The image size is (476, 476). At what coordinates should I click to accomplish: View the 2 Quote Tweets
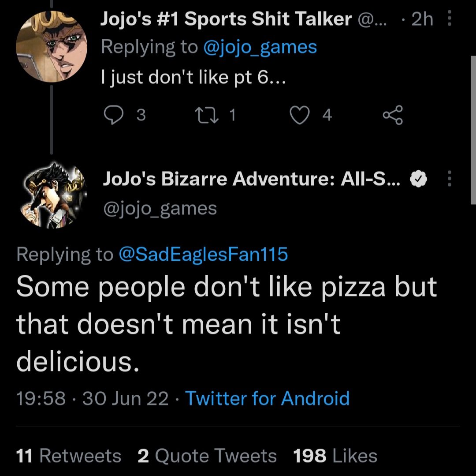207,456
